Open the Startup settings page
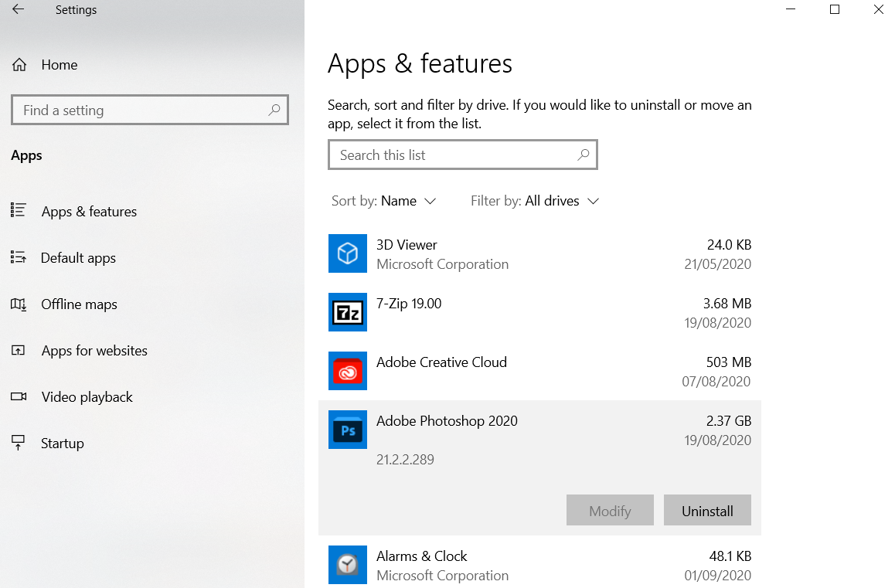895x588 pixels. tap(62, 443)
